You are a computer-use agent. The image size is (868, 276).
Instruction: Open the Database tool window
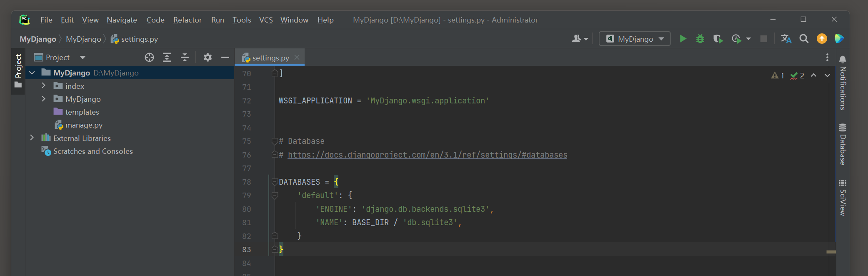[843, 144]
